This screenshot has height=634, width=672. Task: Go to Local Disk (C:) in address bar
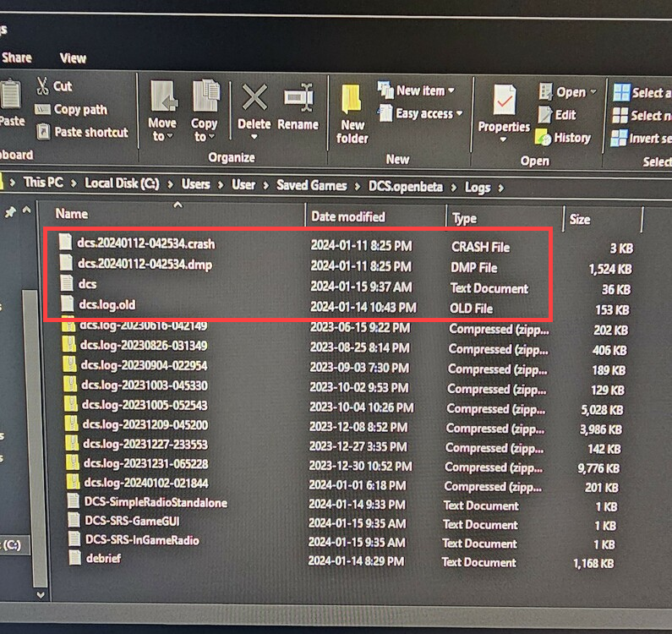coord(122,183)
